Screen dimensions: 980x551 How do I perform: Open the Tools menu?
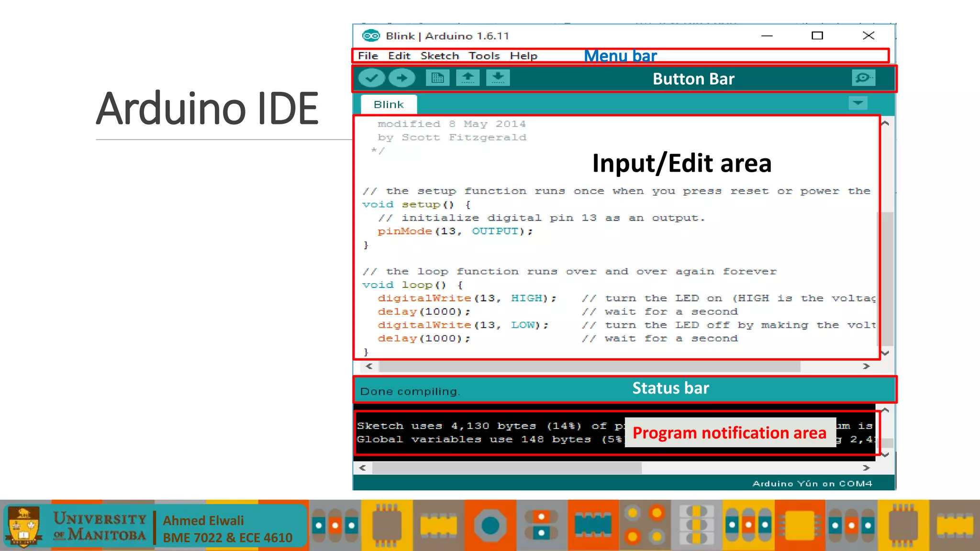484,56
